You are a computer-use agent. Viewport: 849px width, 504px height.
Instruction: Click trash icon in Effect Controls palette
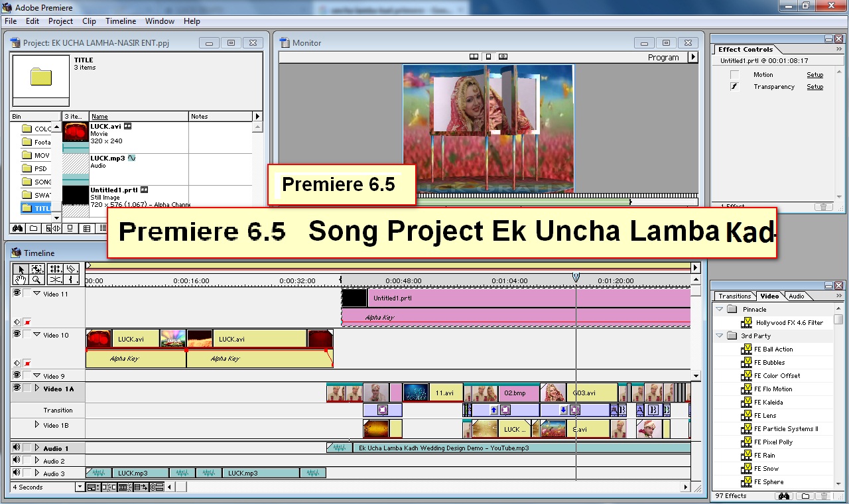tap(823, 207)
